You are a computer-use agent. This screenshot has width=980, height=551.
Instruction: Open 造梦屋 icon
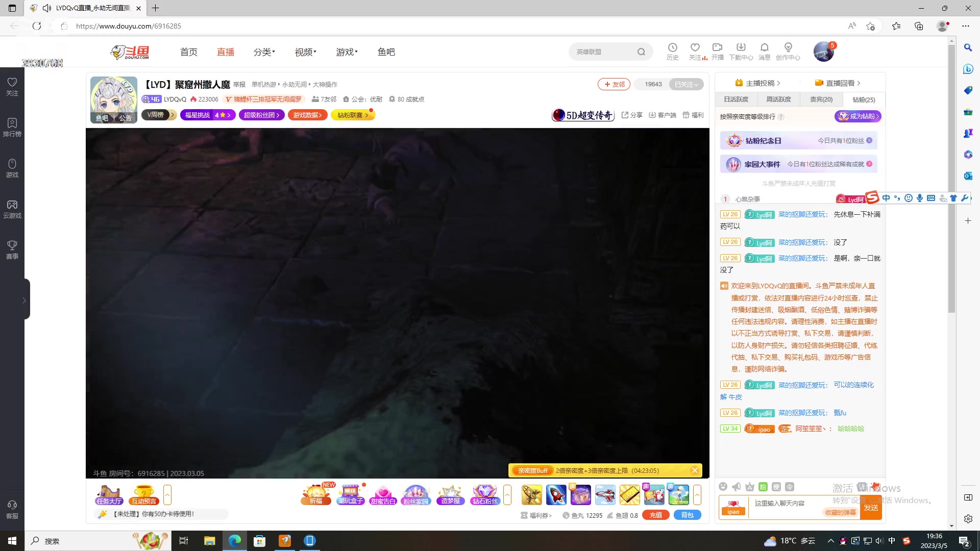point(450,495)
